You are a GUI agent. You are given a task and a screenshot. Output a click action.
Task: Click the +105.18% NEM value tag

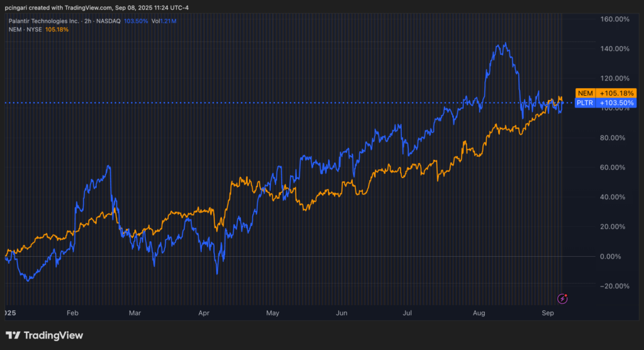tap(616, 93)
